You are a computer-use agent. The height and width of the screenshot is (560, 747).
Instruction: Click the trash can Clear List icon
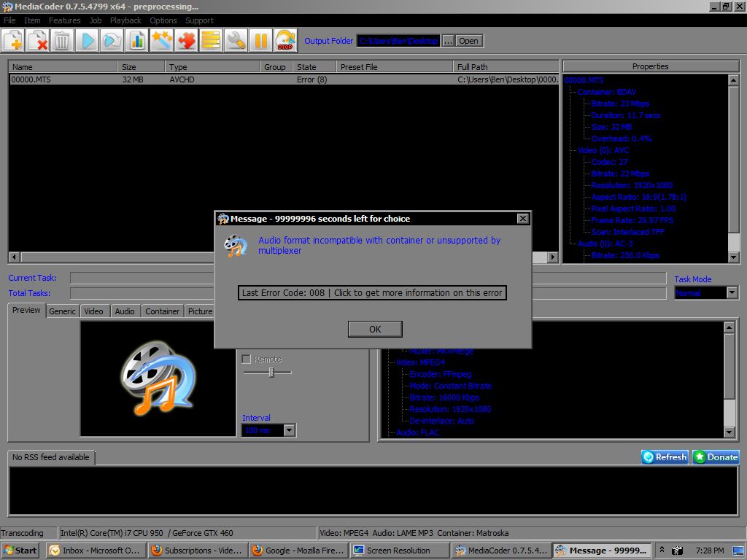click(63, 41)
